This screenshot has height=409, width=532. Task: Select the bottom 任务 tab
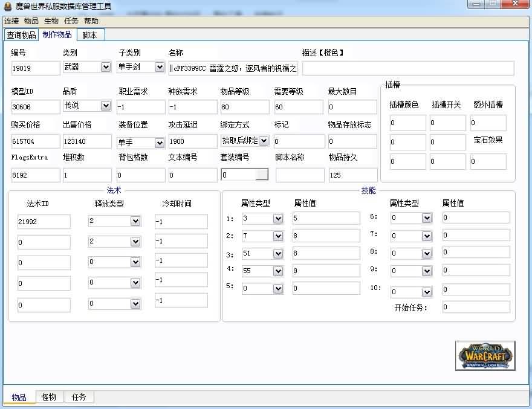(79, 397)
